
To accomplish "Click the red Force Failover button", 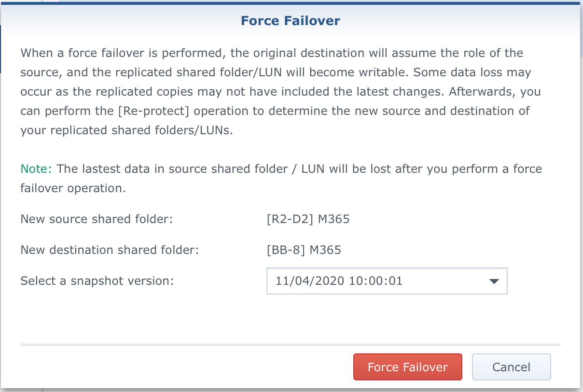I will [407, 367].
